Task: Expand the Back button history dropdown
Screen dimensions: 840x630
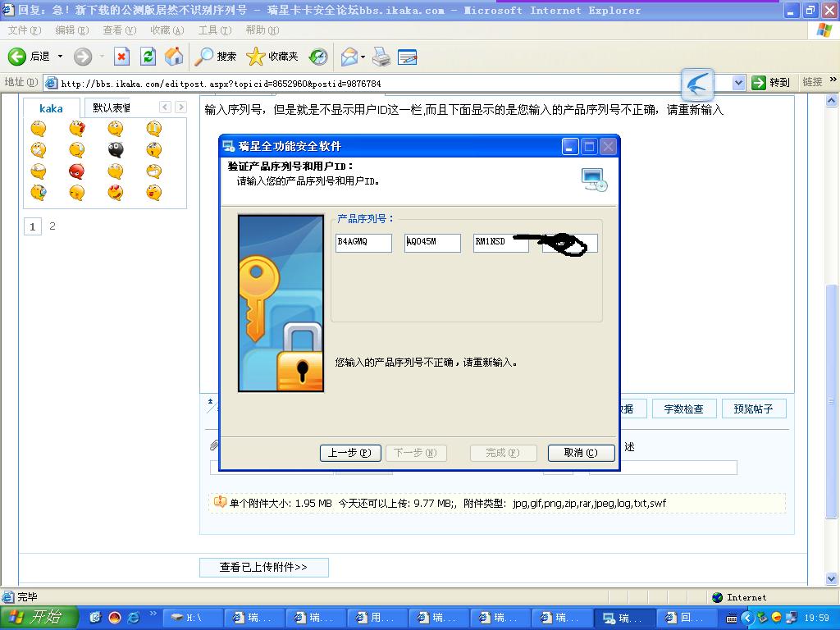Action: (x=60, y=57)
